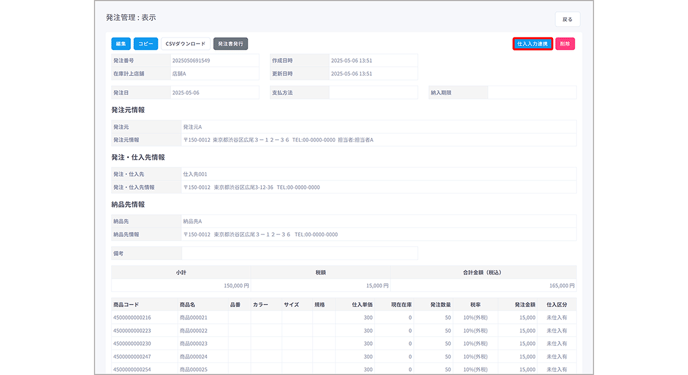The image size is (688, 375).
Task: Click the pink 削除 button
Action: 565,44
